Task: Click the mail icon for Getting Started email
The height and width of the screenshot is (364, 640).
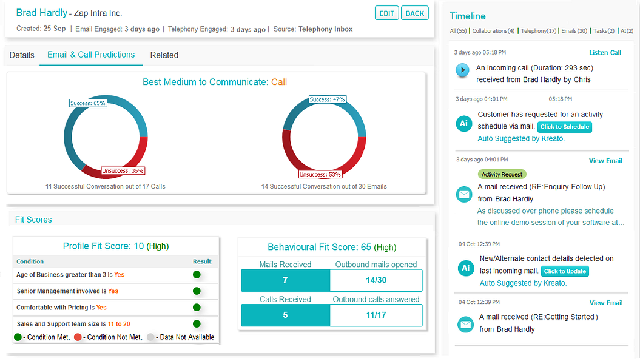Action: (x=465, y=325)
